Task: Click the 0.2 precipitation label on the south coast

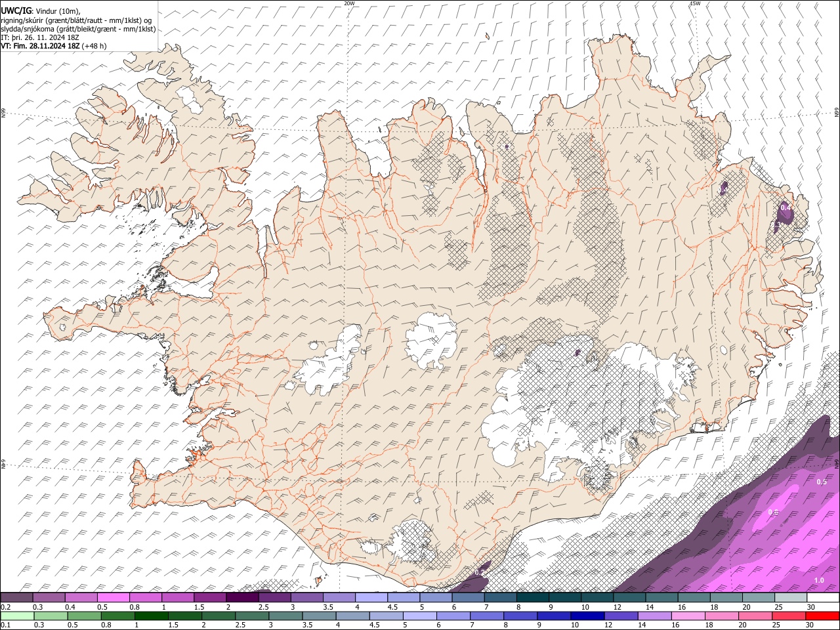Action: tap(479, 573)
